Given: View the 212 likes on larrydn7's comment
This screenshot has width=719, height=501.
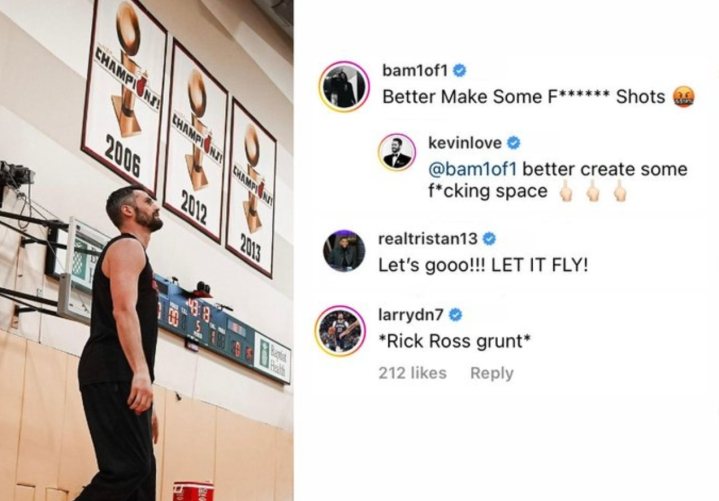Looking at the screenshot, I should [412, 373].
